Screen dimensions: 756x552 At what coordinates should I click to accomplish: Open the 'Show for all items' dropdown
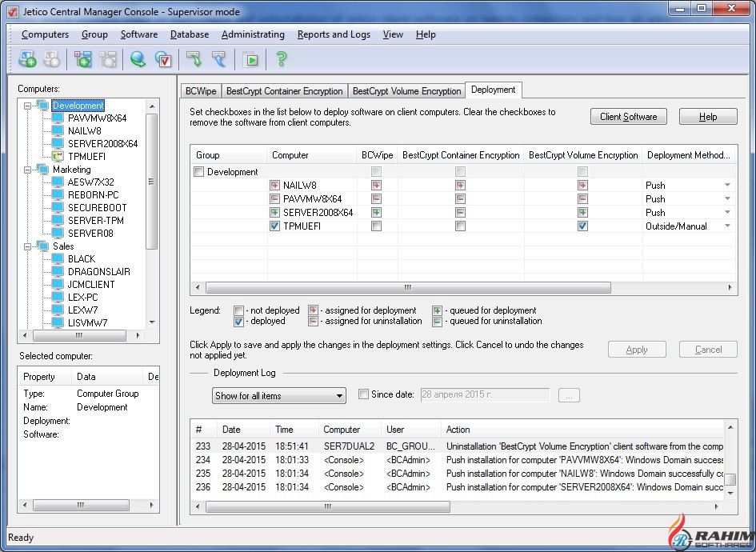coord(339,396)
